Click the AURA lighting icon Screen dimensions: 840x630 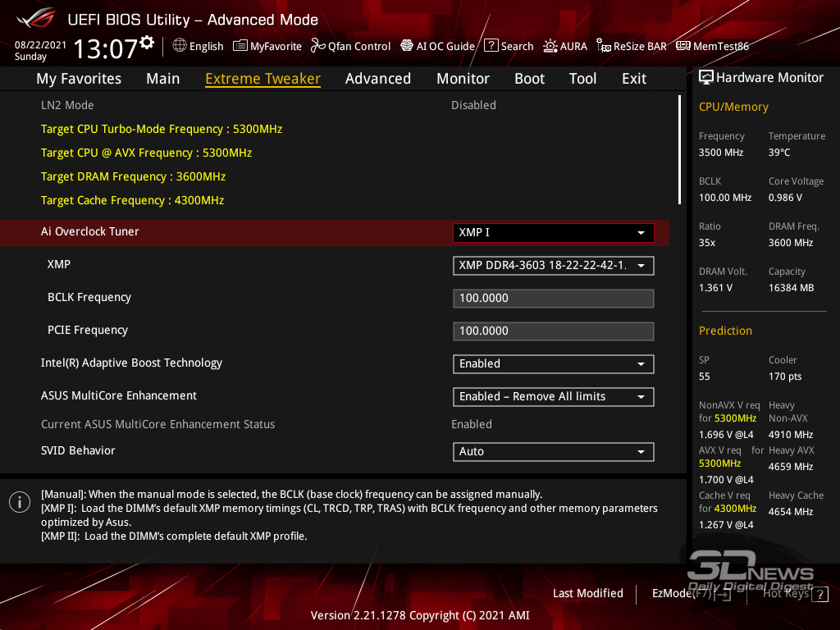tap(550, 46)
